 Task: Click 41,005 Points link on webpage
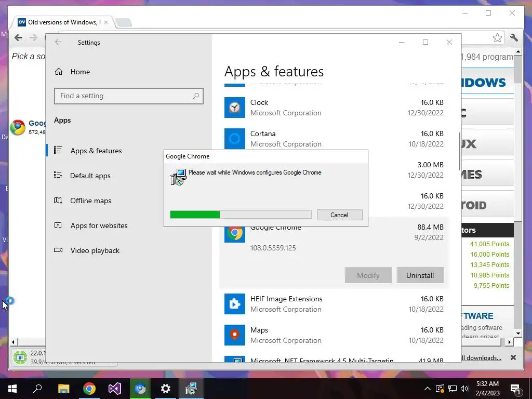pos(489,244)
